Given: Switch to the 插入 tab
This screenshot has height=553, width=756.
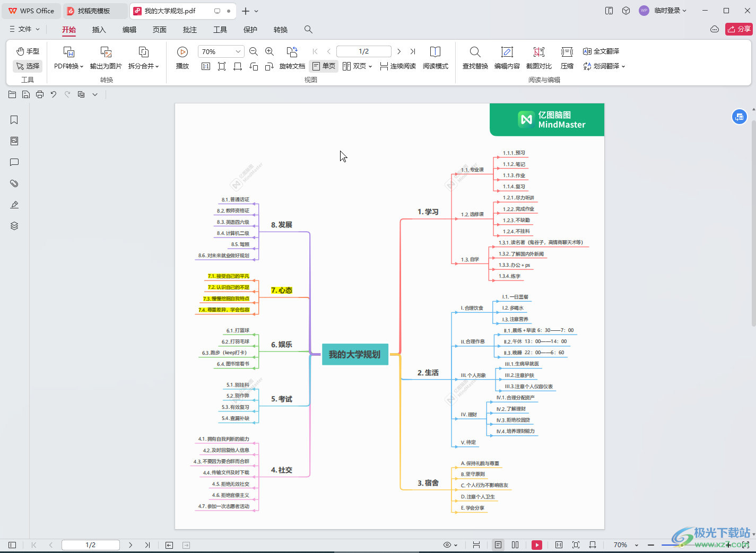Looking at the screenshot, I should pyautogui.click(x=99, y=30).
